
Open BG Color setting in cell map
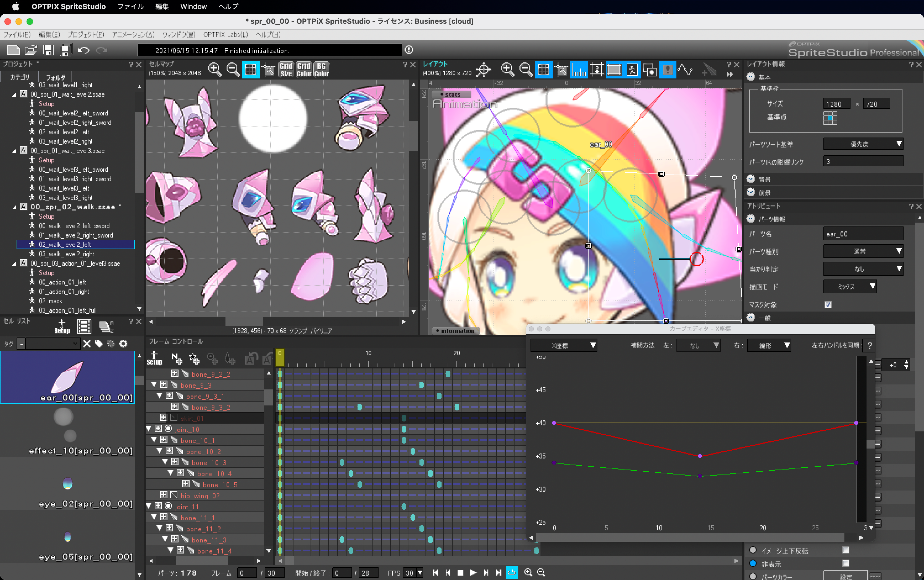(x=322, y=69)
